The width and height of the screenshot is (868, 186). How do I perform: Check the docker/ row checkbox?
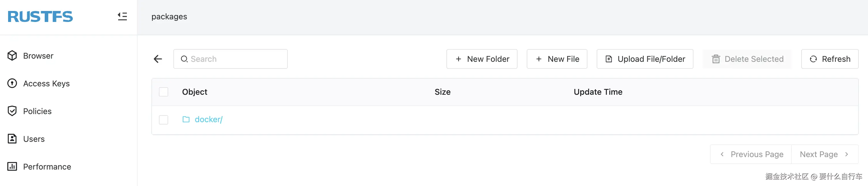(164, 120)
